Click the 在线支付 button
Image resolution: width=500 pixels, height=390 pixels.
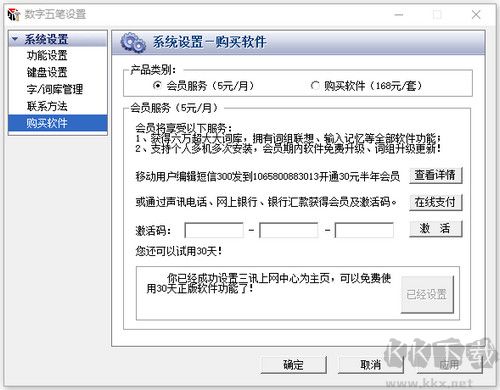coord(435,202)
